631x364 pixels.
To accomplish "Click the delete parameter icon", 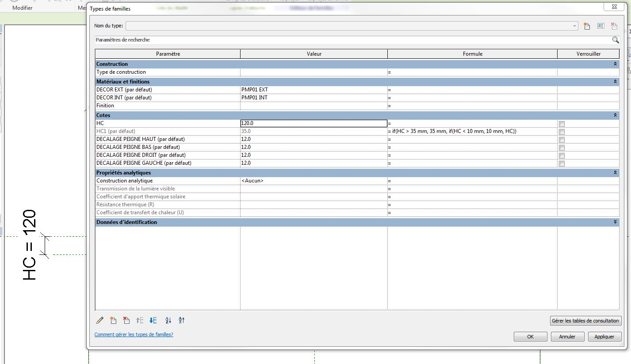I will tap(126, 321).
